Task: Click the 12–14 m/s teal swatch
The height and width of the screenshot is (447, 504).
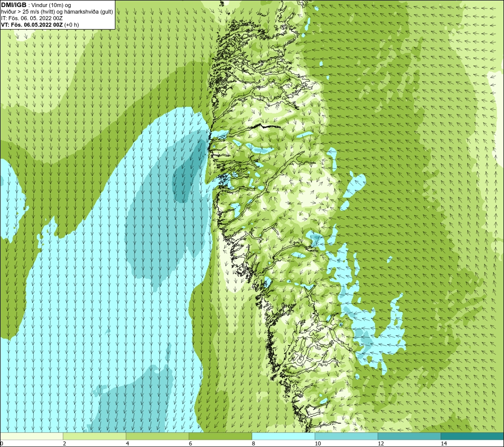Action: pos(409,436)
